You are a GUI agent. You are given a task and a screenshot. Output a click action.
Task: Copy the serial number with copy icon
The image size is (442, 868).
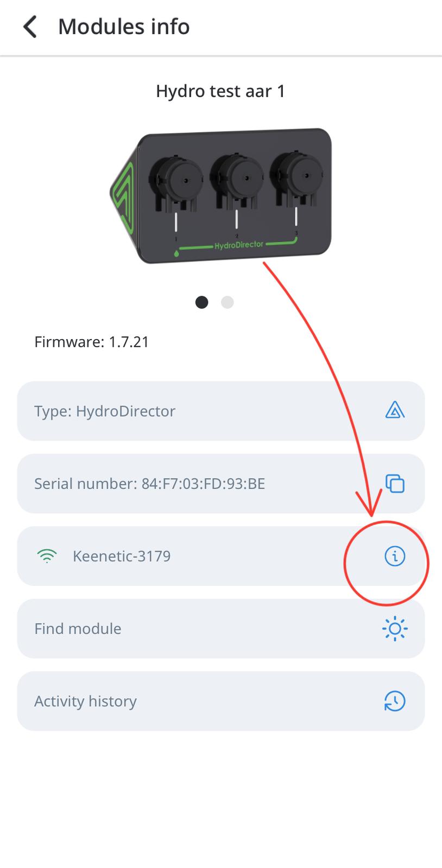click(395, 483)
